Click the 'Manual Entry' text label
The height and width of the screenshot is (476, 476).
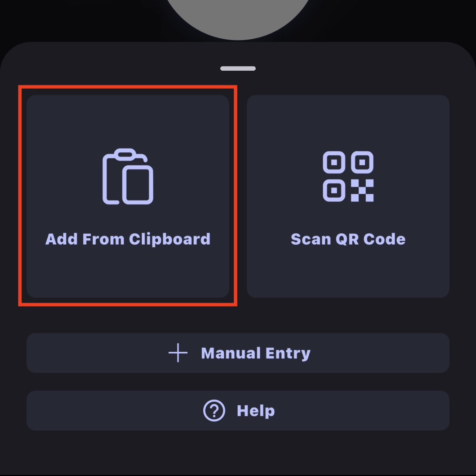point(256,353)
